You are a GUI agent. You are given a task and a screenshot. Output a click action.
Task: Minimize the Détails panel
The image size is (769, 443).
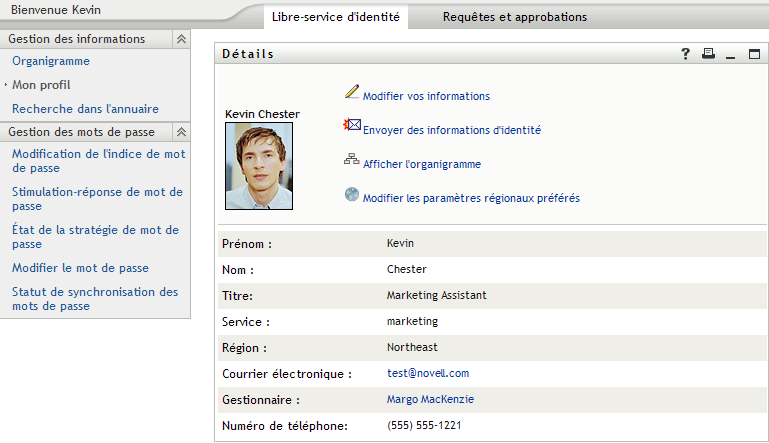[x=730, y=57]
